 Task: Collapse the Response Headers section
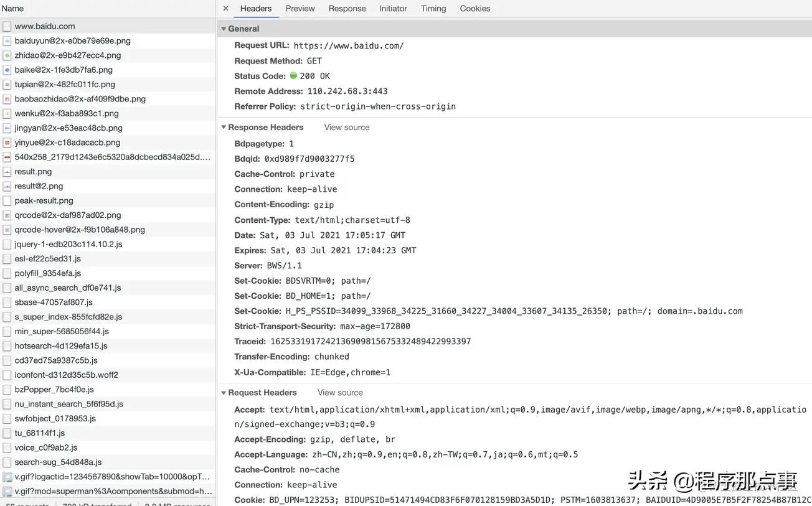pyautogui.click(x=224, y=127)
